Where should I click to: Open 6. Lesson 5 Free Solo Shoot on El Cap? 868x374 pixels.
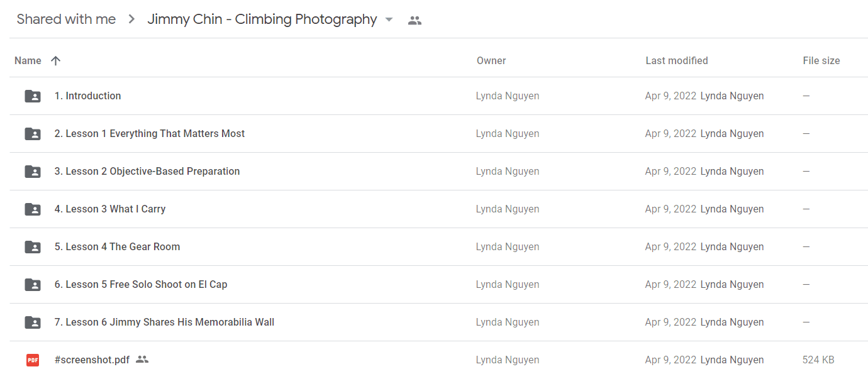141,285
